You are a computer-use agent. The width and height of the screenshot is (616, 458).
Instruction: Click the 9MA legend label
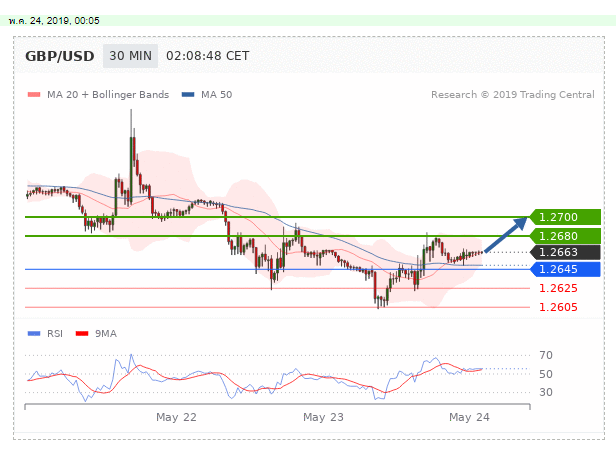[106, 333]
